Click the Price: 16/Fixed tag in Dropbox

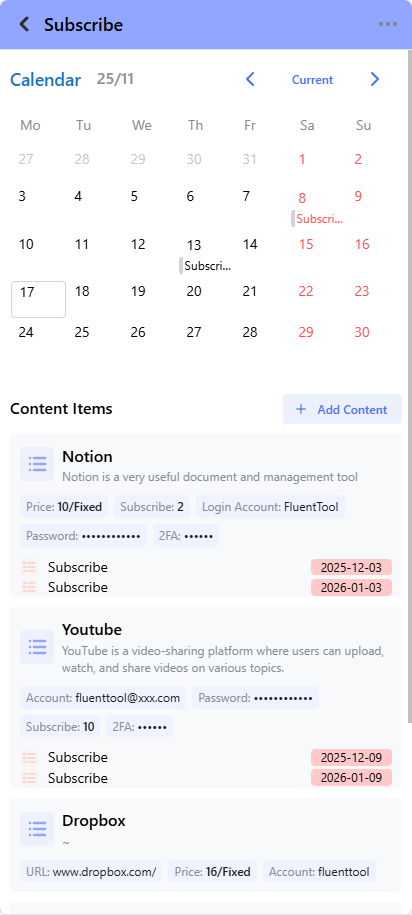(212, 872)
